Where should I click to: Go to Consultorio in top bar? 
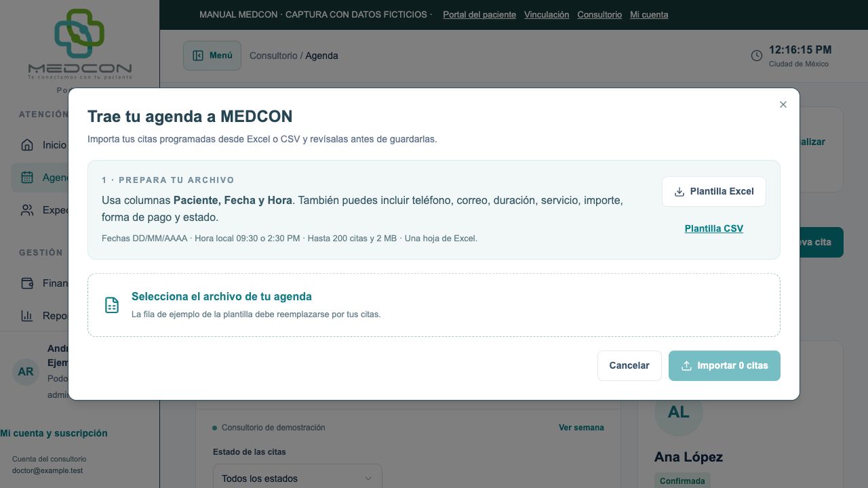click(599, 14)
